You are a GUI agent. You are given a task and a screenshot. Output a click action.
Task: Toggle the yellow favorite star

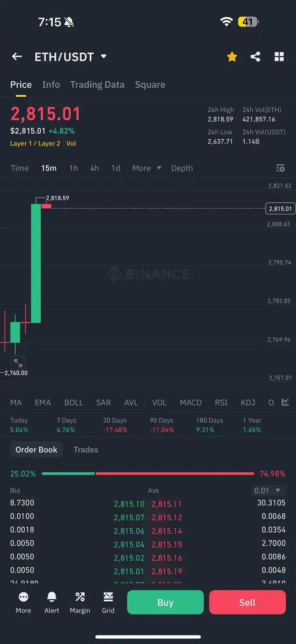point(232,57)
